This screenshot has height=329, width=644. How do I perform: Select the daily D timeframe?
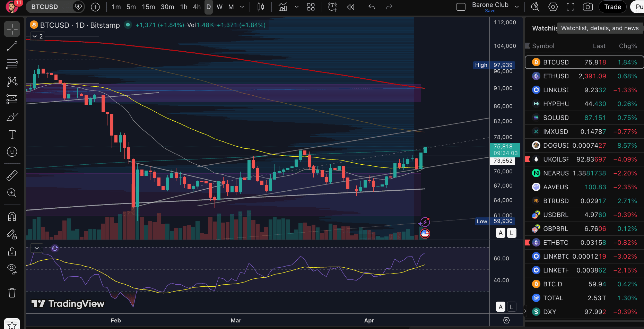click(209, 7)
